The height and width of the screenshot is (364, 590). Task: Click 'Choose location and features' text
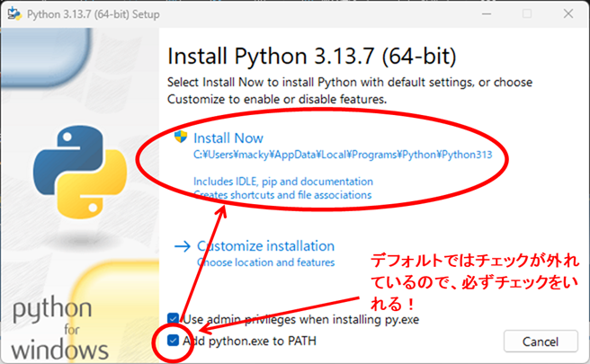[x=265, y=262]
